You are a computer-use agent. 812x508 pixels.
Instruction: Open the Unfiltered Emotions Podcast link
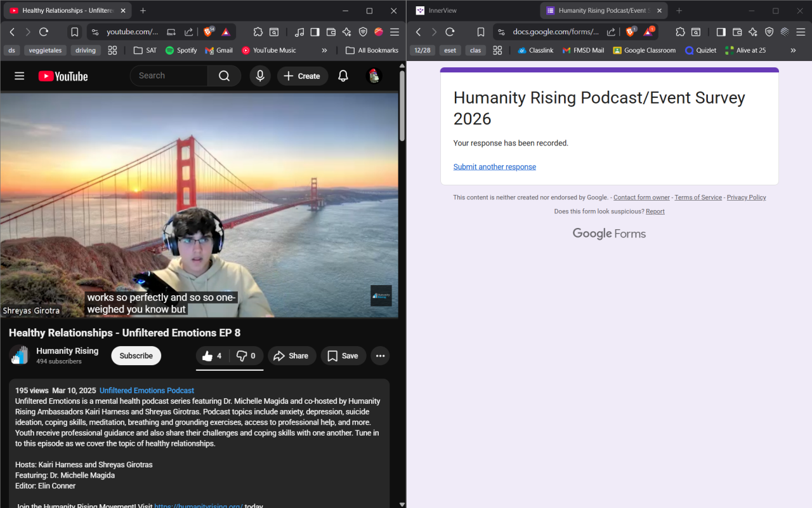coord(147,391)
